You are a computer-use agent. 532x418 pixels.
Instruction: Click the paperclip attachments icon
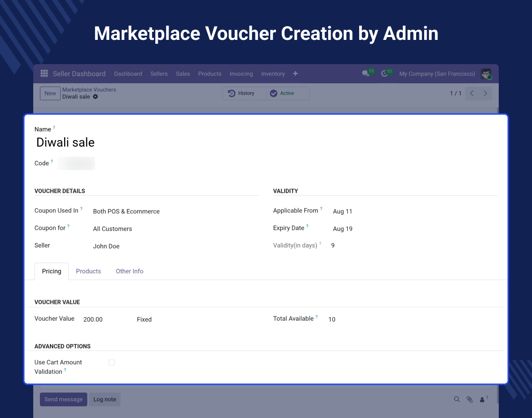[470, 399]
